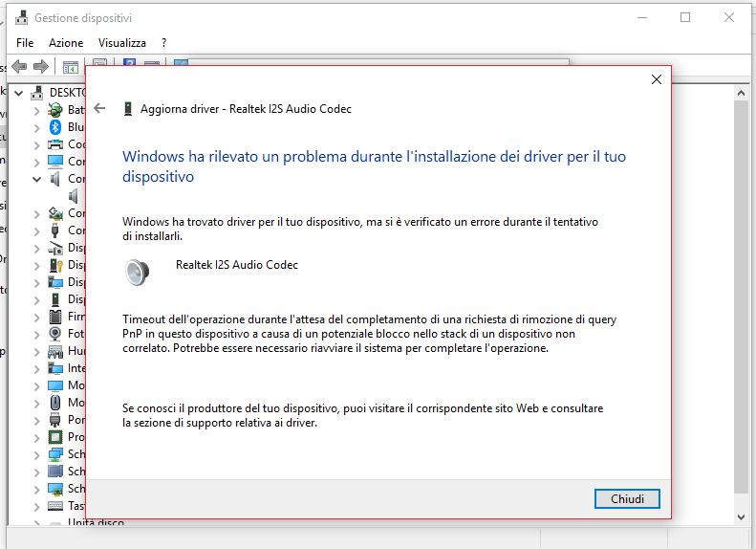
Task: Click the imaging camera icon of the Disp row
Action: click(55, 248)
